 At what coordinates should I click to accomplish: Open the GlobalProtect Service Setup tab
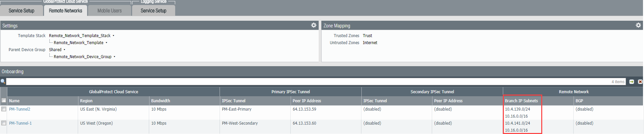coord(21,11)
